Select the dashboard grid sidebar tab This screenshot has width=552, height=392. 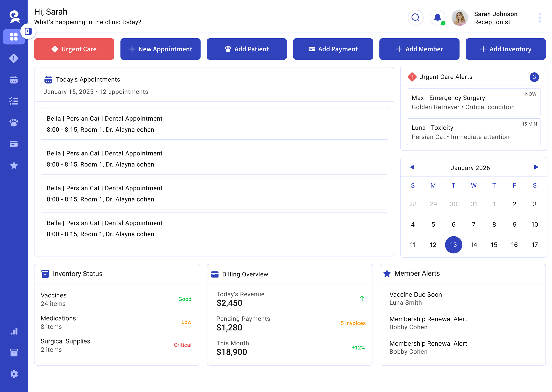tap(14, 37)
